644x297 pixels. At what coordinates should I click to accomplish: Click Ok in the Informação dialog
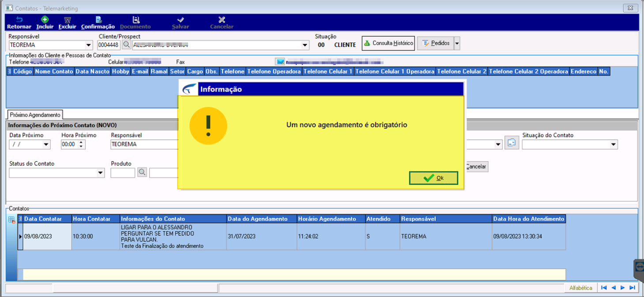tap(433, 178)
